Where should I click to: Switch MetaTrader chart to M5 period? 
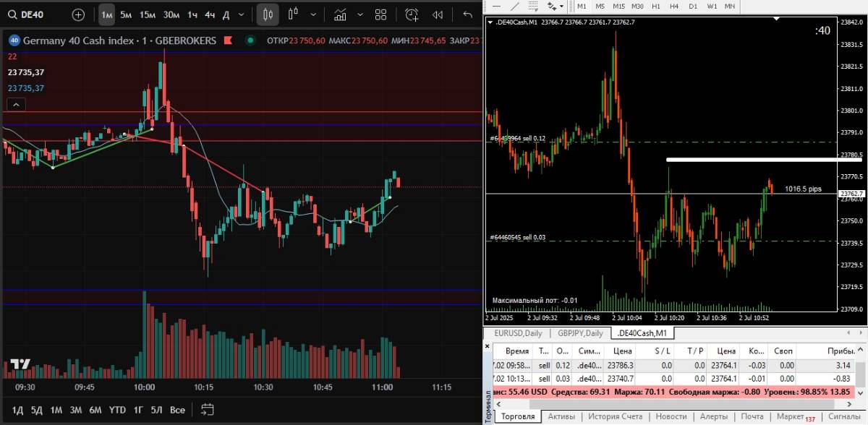(x=600, y=6)
